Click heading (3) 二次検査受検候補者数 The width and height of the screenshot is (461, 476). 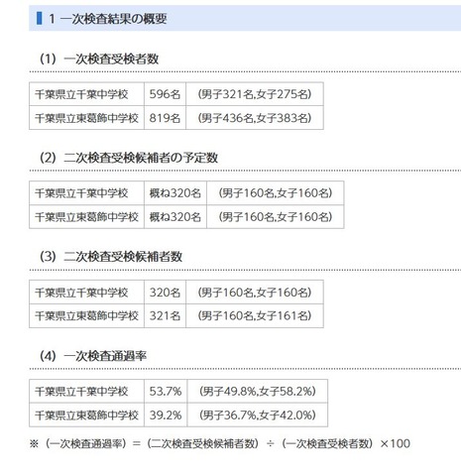click(111, 257)
